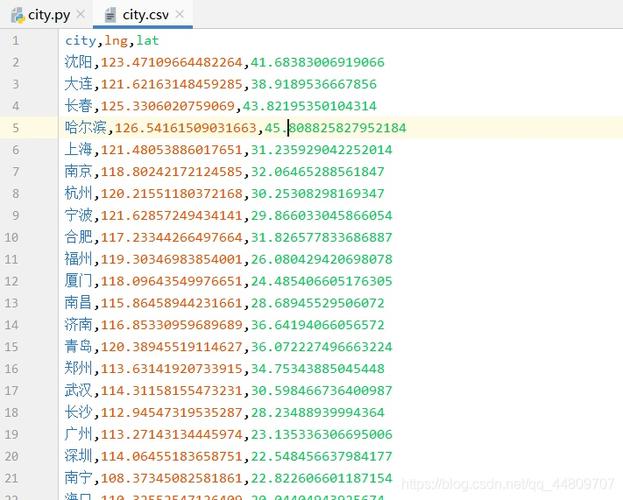Click the city name 合肥
Viewport: 623px width, 500px height.
(x=79, y=237)
